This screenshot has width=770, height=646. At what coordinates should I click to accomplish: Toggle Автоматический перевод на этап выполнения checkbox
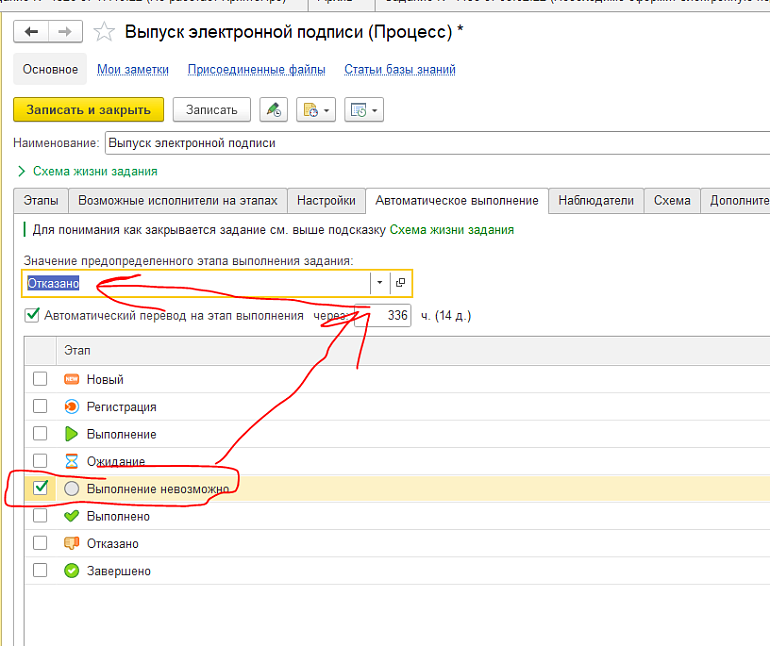[33, 315]
